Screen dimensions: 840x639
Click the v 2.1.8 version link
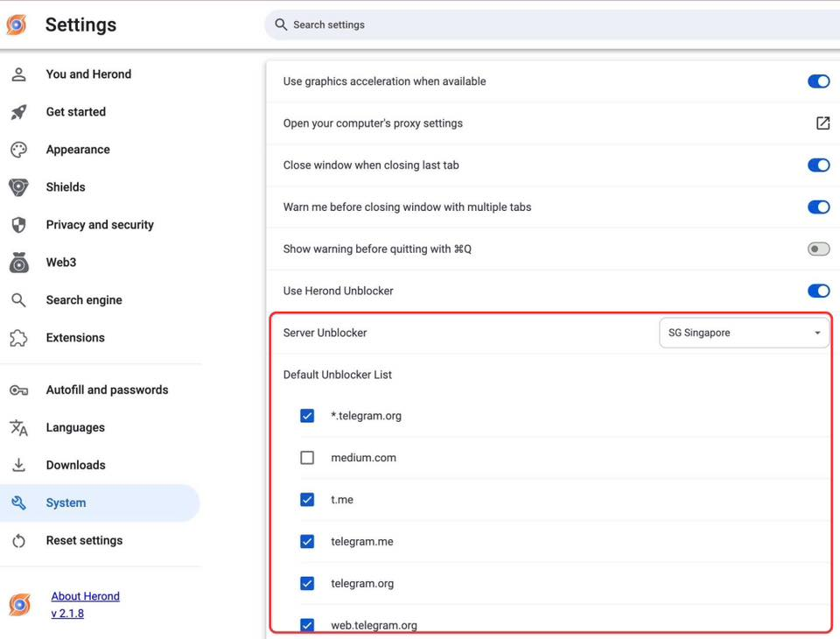click(67, 614)
